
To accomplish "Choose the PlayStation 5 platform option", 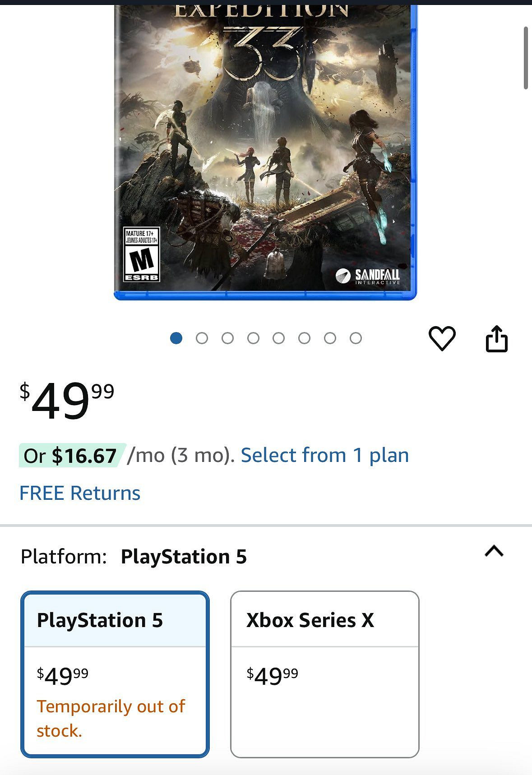I will click(x=115, y=674).
